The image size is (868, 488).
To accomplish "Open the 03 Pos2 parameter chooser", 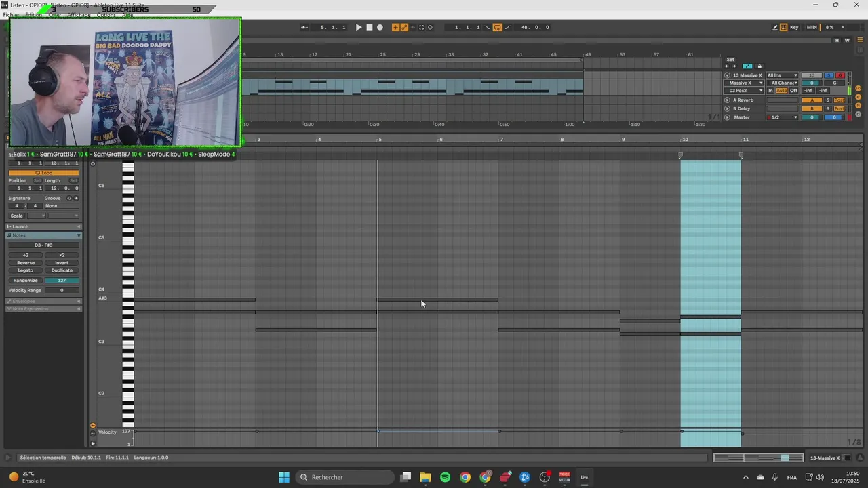I will coord(744,91).
